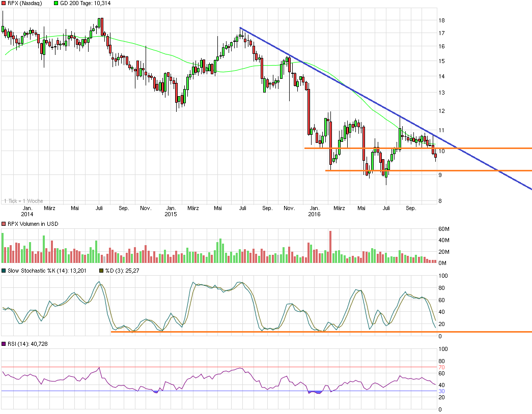
Task: Click the purple RSI (14) legend marker
Action: coord(4,344)
